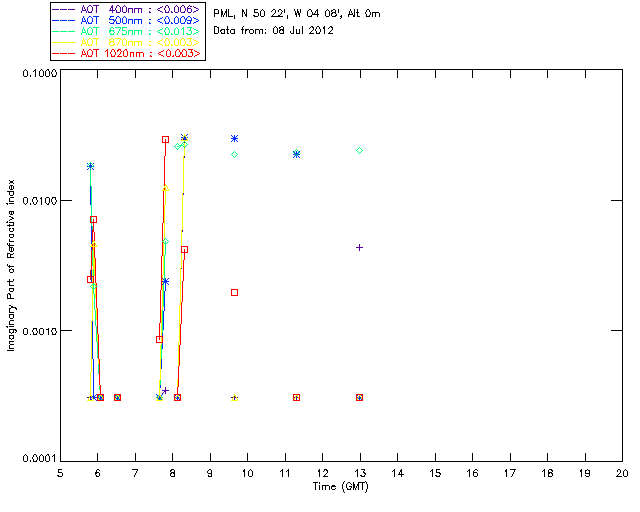Image resolution: width=640 pixels, height=512 pixels.
Task: Select the bottom red square at time 11.3
Action: point(297,397)
